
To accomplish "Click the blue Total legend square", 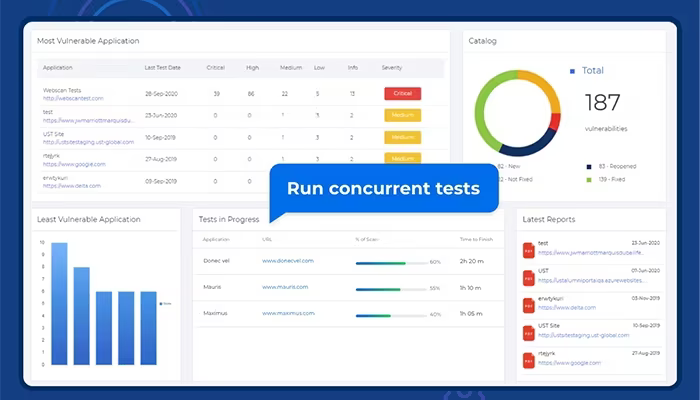I will click(572, 71).
